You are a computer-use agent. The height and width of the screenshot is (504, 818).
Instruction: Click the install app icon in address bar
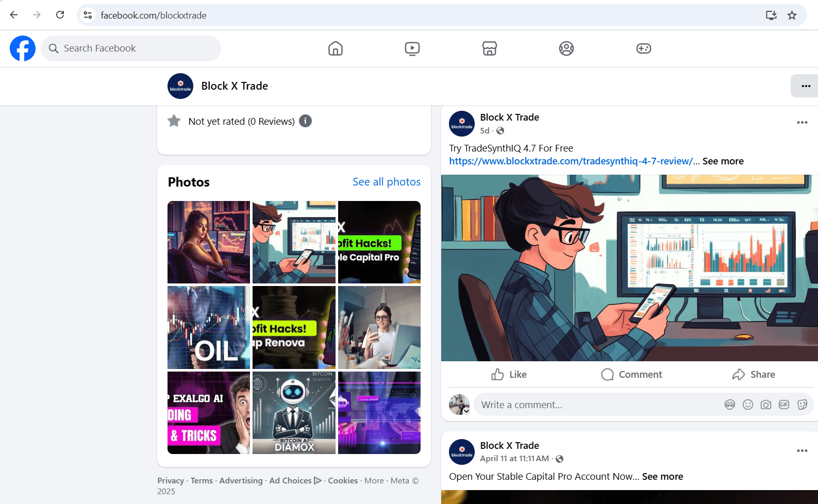pos(771,15)
